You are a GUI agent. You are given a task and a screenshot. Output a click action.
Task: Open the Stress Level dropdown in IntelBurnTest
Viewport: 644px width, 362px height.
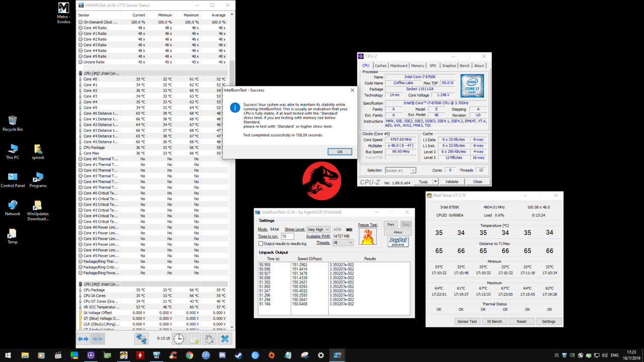(318, 229)
